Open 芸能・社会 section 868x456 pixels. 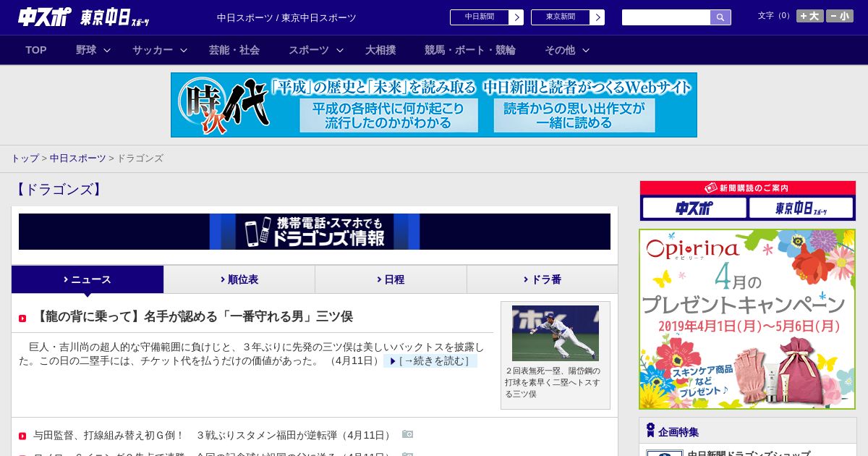point(234,50)
